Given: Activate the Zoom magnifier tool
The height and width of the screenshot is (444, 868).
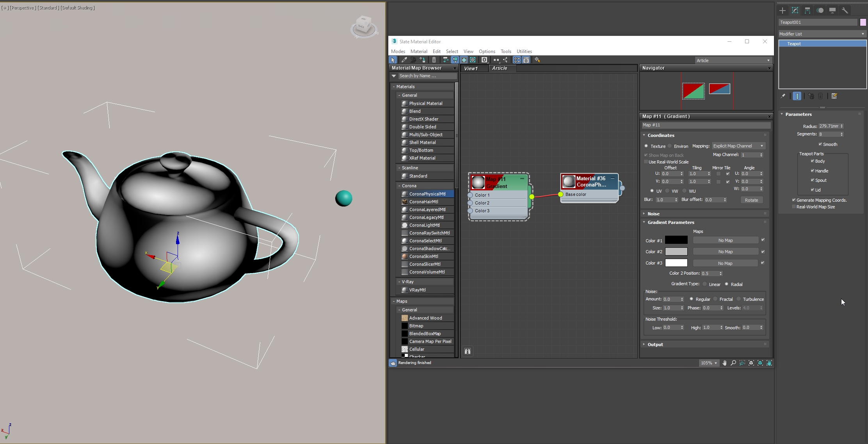Looking at the screenshot, I should click(733, 363).
